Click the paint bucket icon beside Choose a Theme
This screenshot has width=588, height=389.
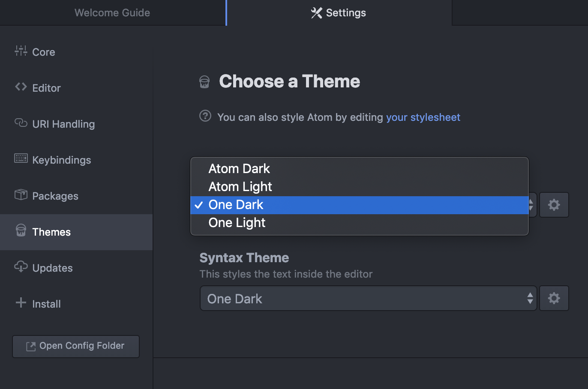pyautogui.click(x=204, y=82)
